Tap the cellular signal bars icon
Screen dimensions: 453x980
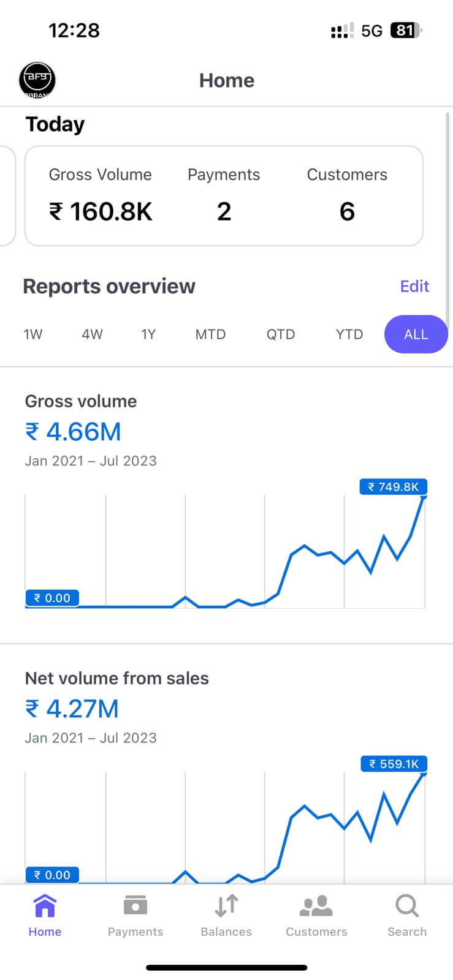pyautogui.click(x=342, y=31)
